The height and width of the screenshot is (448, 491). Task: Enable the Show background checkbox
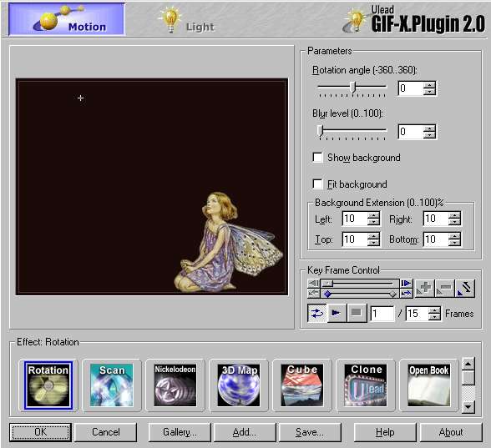coord(317,157)
